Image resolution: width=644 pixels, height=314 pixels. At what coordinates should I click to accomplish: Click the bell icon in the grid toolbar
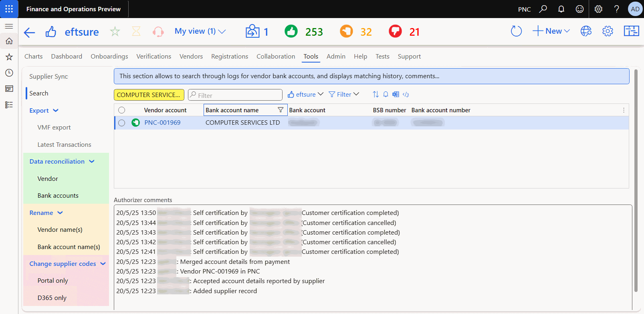coord(386,94)
